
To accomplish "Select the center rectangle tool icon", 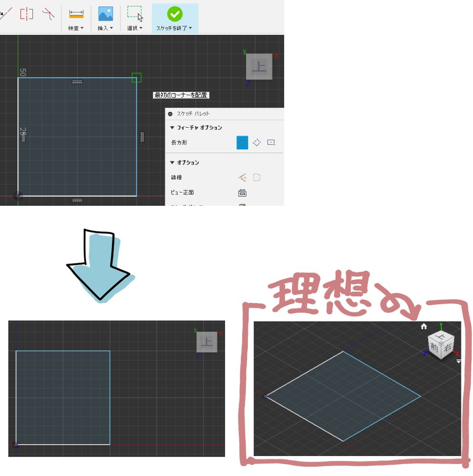I will click(x=271, y=142).
